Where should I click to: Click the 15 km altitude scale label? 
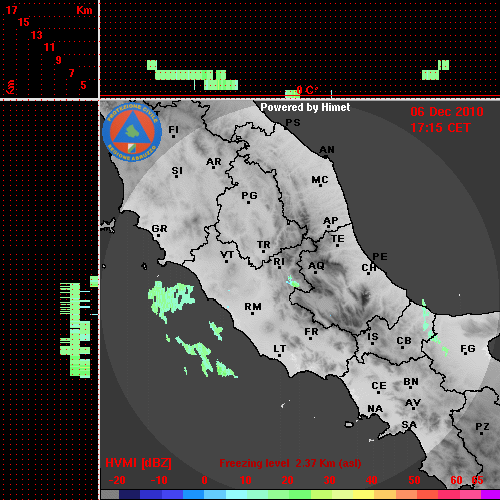(24, 22)
